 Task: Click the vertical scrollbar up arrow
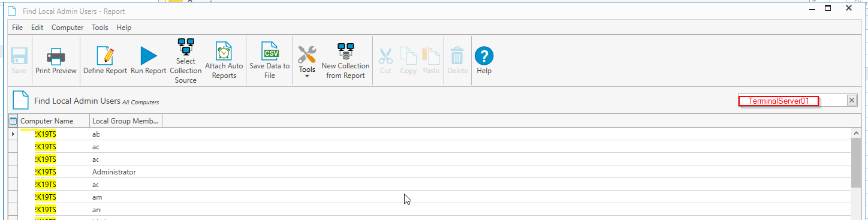coord(856,132)
